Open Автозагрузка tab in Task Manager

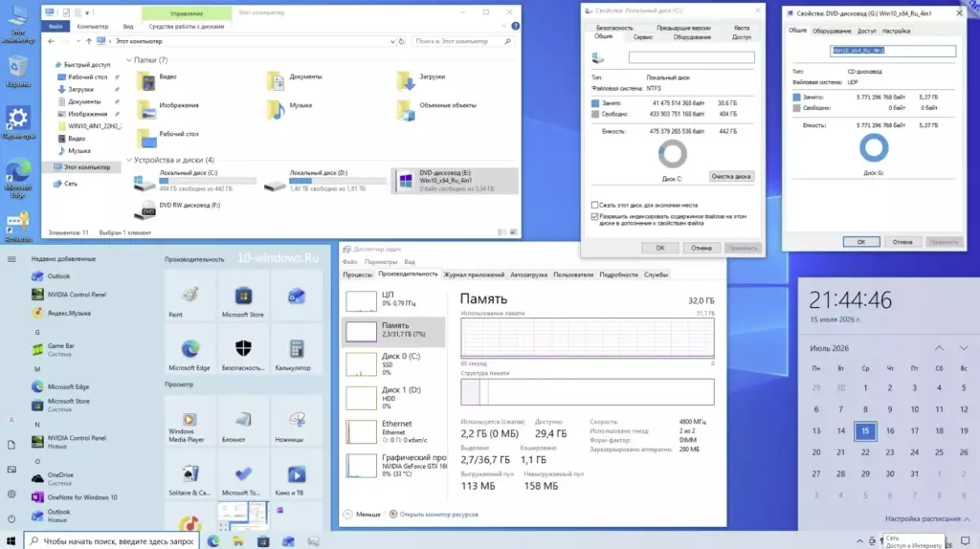click(528, 274)
